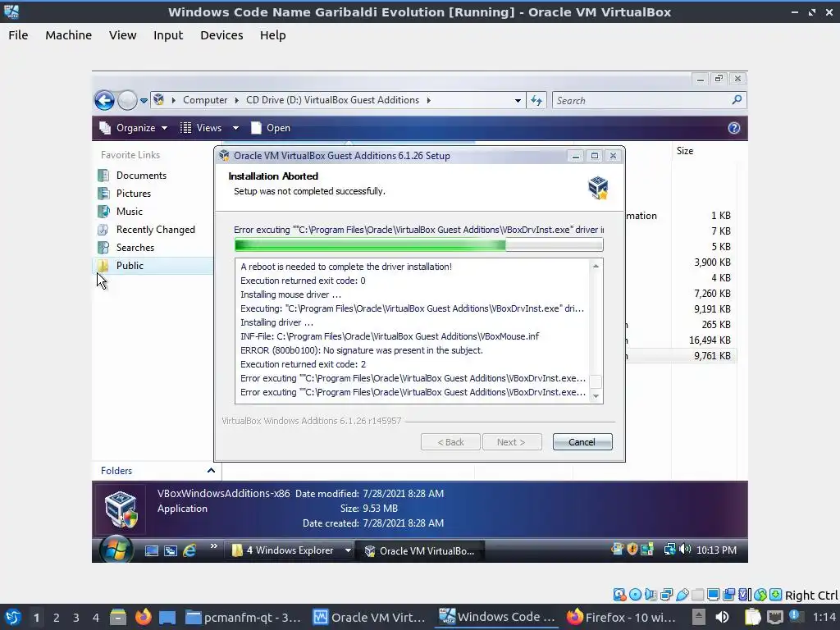Screen dimensions: 840x630
Task: Open the View menu
Action: pyautogui.click(x=123, y=35)
